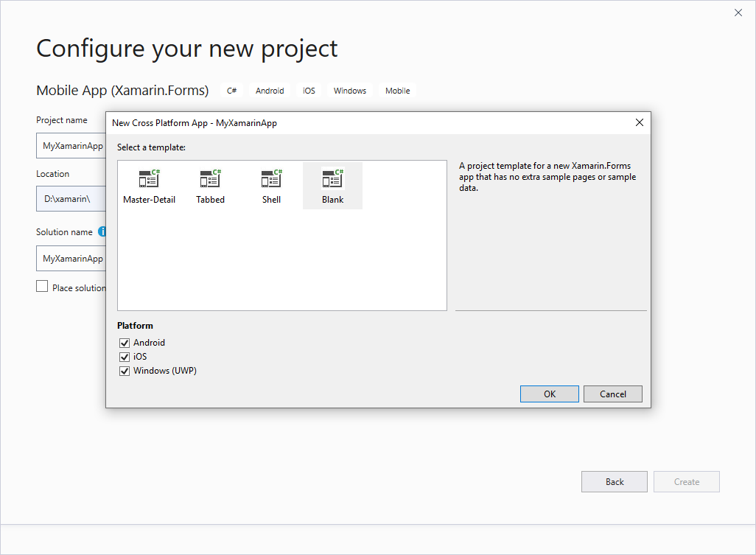756x555 pixels.
Task: Select the Shell template icon
Action: pyautogui.click(x=271, y=179)
